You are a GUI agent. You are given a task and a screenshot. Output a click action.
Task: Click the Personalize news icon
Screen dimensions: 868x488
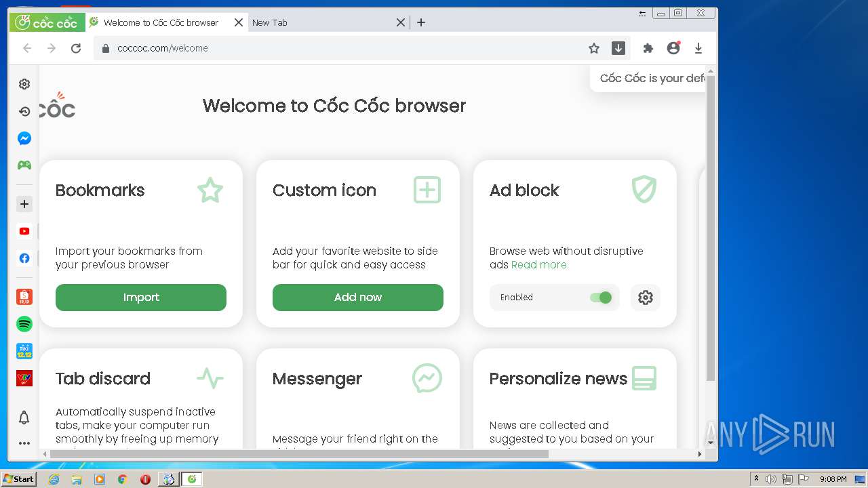click(644, 378)
